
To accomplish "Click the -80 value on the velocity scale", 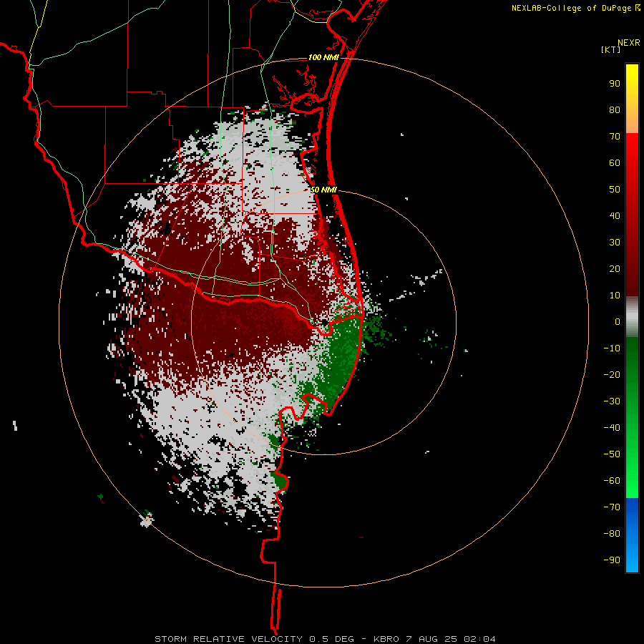I will (612, 534).
